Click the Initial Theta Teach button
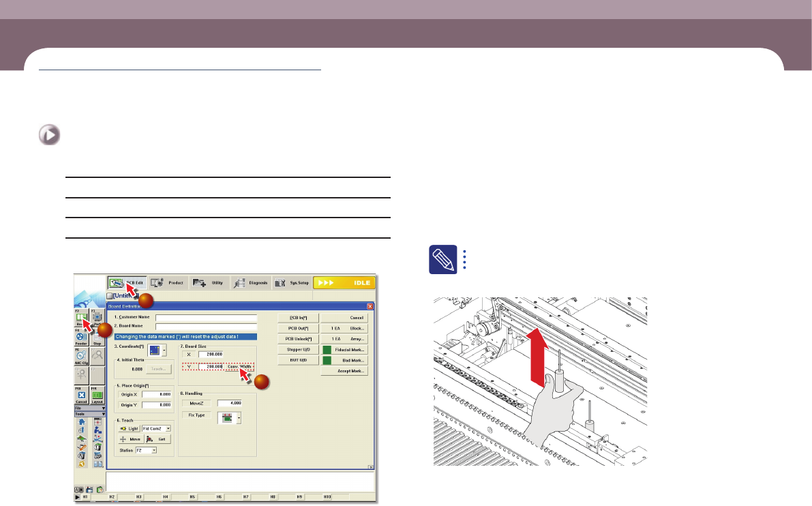Image resolution: width=812 pixels, height=506 pixels. coord(158,369)
